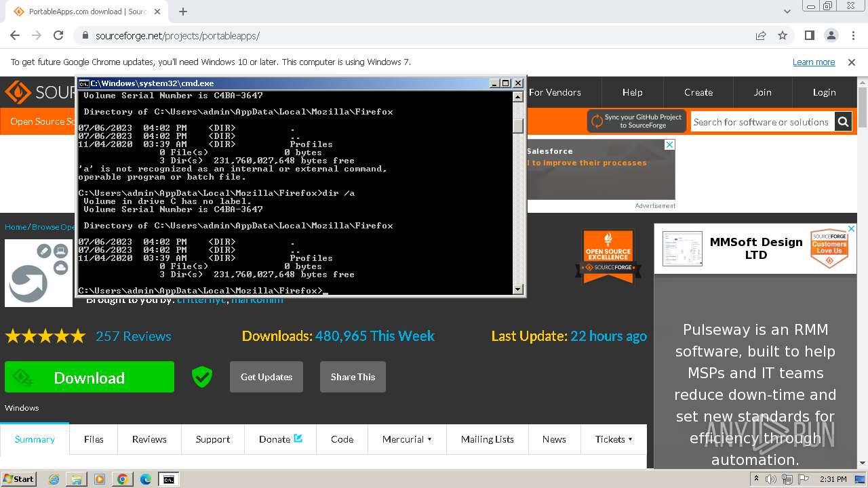The height and width of the screenshot is (488, 868).
Task: Click the SourceForge search magnifier button
Action: point(843,122)
